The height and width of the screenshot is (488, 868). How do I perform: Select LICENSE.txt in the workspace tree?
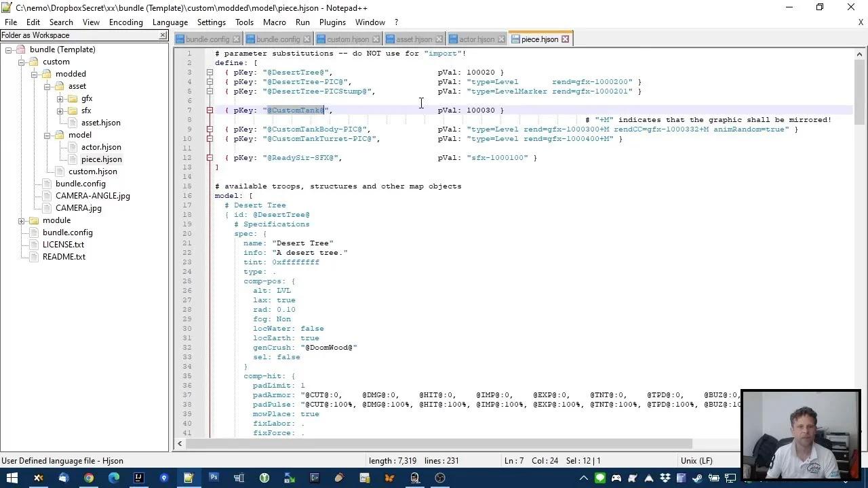(63, 245)
